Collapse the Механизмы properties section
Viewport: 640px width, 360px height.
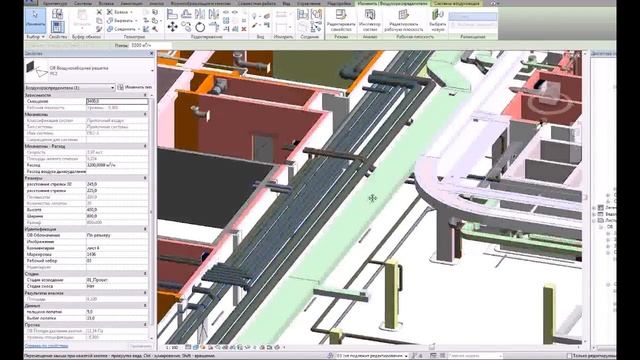click(x=145, y=114)
